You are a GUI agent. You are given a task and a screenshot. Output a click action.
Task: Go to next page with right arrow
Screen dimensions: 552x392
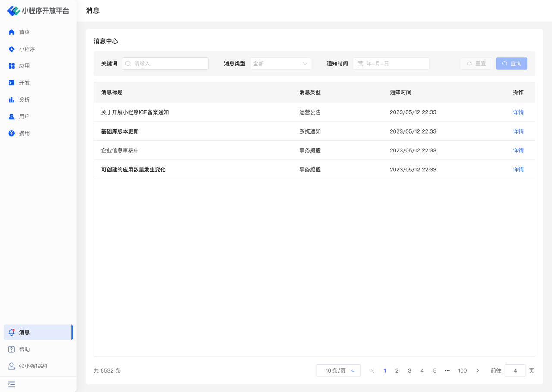477,370
